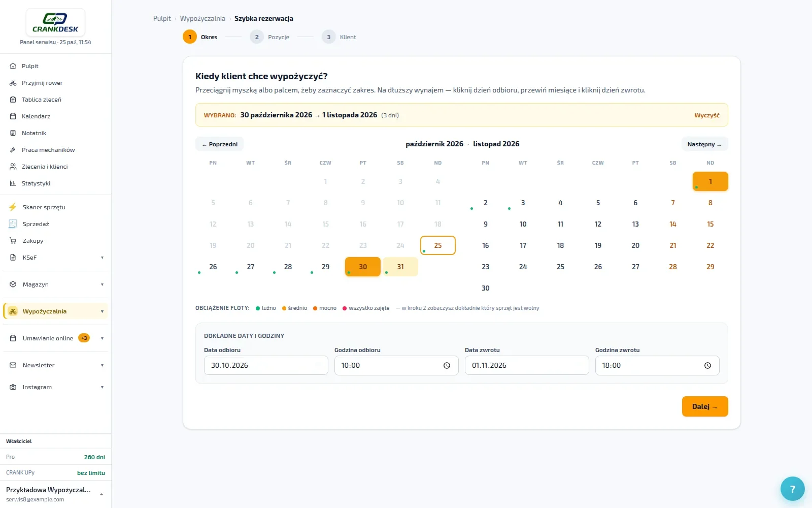Click the Następny month button
The height and width of the screenshot is (508, 812).
pos(704,144)
